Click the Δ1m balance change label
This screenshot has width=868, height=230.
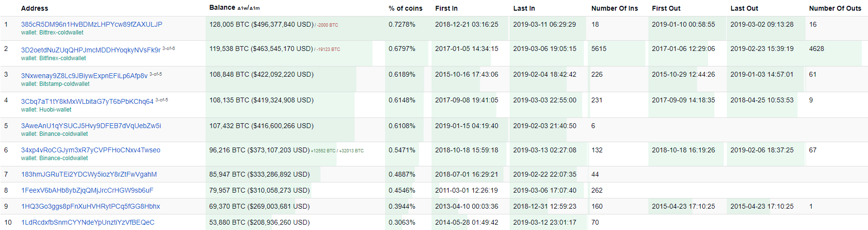255,8
